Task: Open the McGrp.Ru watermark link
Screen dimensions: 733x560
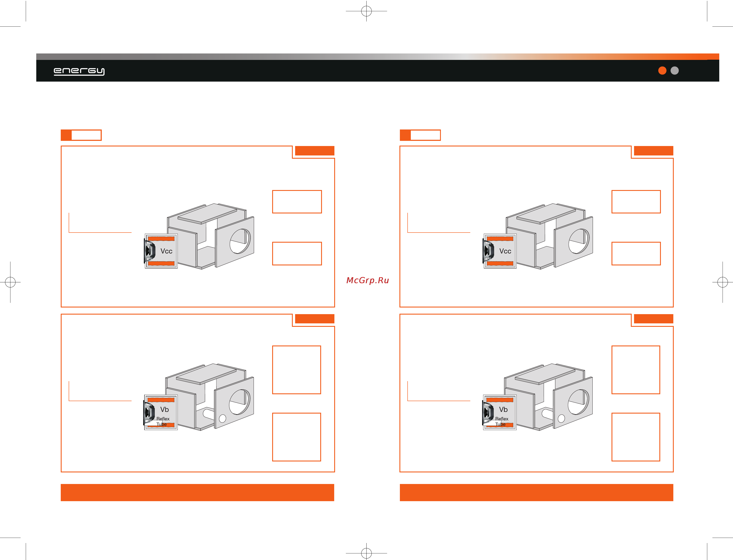Action: click(367, 280)
